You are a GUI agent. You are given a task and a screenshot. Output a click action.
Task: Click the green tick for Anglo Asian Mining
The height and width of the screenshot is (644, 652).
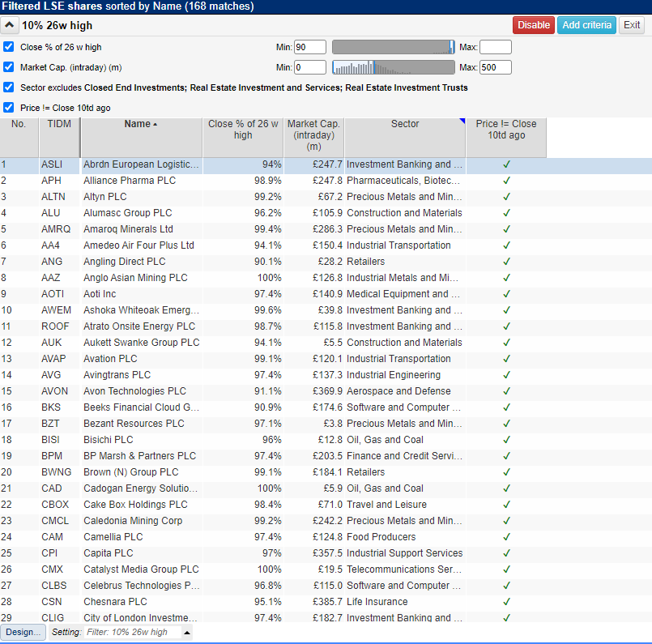[x=506, y=278]
